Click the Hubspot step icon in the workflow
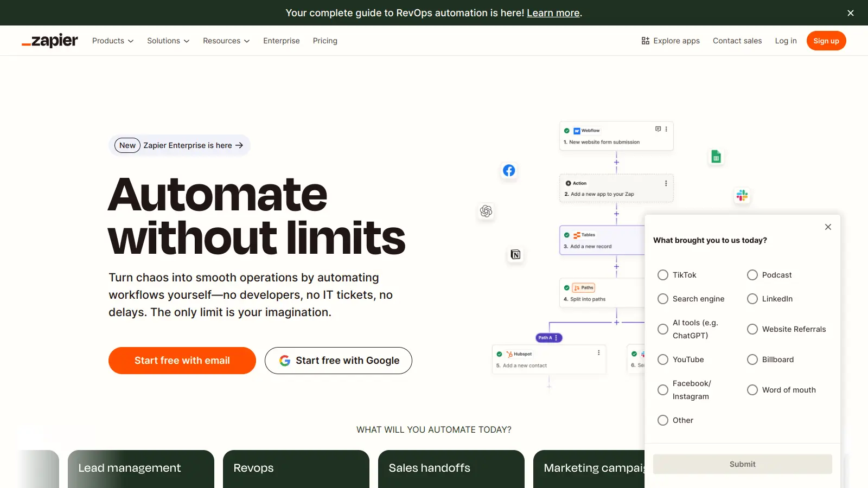 tap(510, 354)
